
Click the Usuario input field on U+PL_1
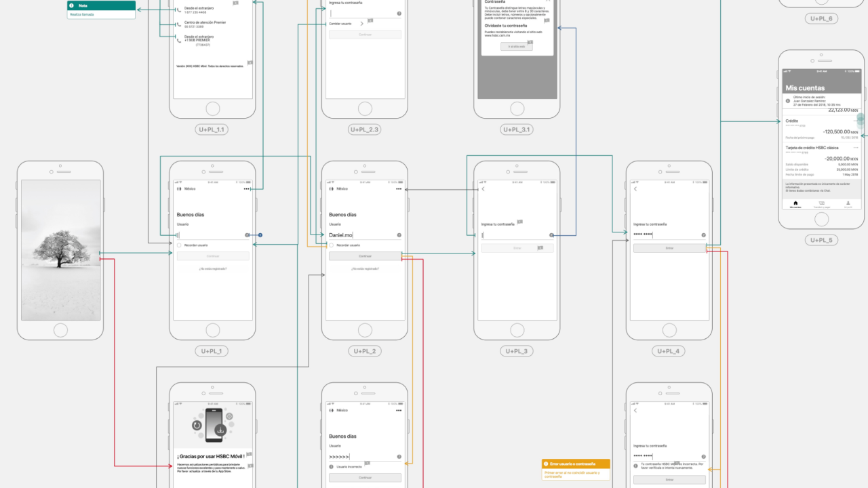coord(209,235)
